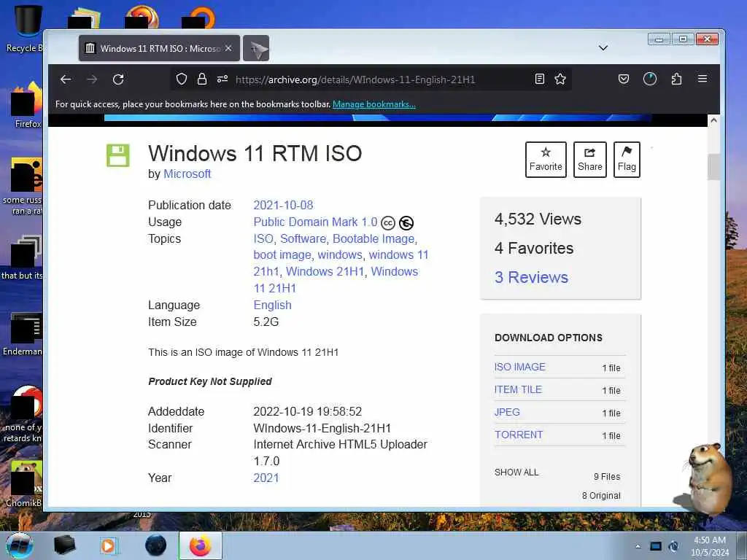Screen dimensions: 747x560
Task: Click the page scrollbar up arrow
Action: coord(713,120)
